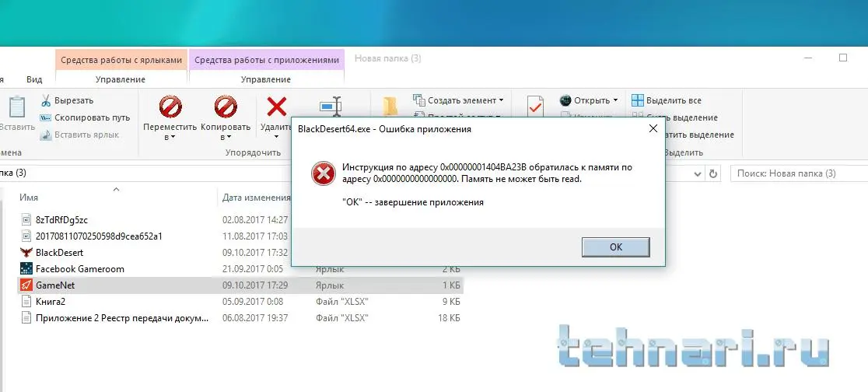Click the Книга2 document icon
Image resolution: width=868 pixels, height=392 pixels.
pyautogui.click(x=26, y=302)
